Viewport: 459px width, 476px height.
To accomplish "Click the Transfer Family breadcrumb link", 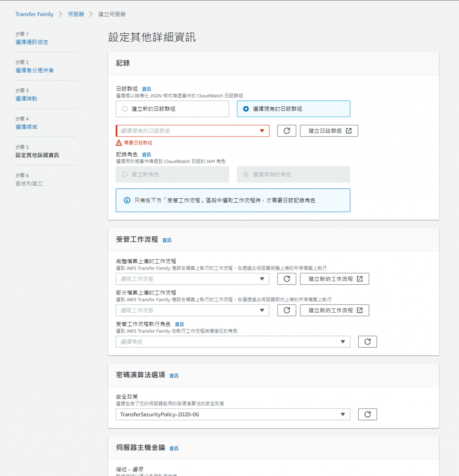I will click(34, 14).
